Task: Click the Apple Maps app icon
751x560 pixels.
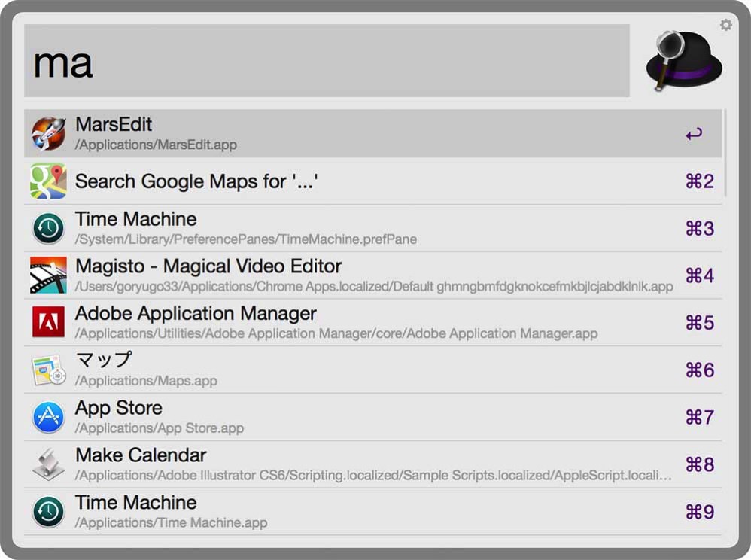Action: pyautogui.click(x=48, y=370)
